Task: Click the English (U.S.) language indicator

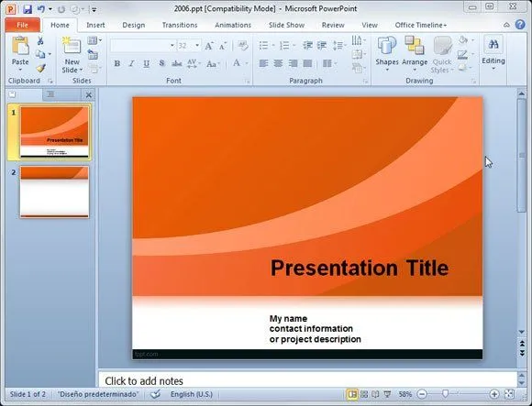Action: 192,394
